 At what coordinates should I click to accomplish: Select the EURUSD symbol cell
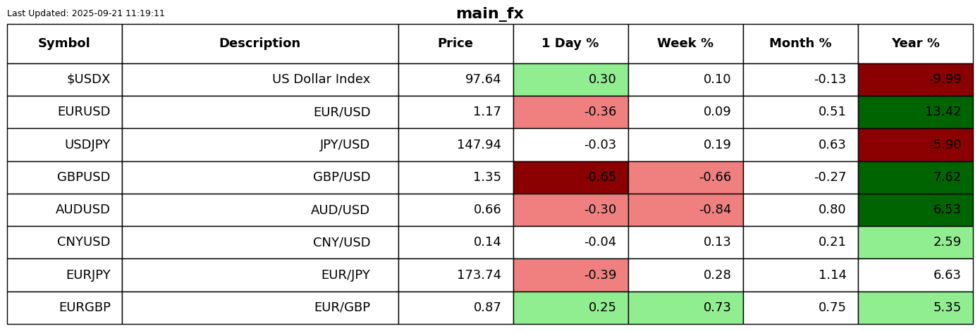(x=64, y=112)
